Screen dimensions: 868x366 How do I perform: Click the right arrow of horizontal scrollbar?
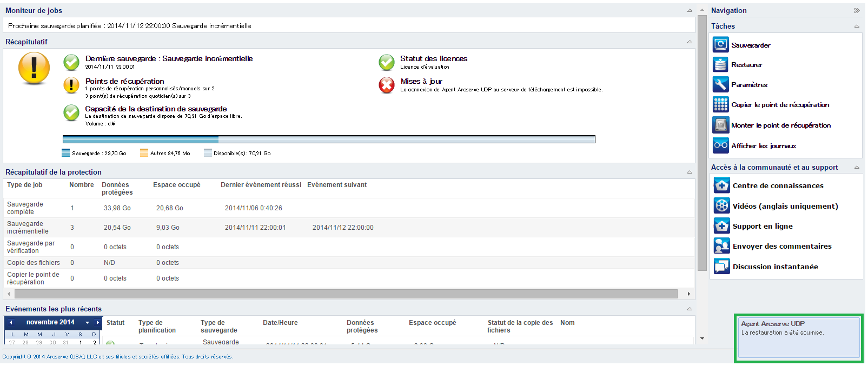click(x=688, y=294)
